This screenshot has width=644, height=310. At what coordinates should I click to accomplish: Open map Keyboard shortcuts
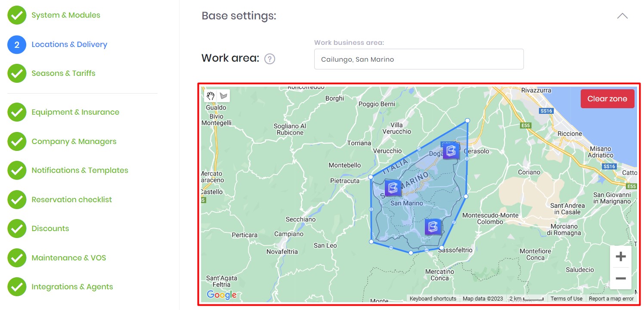pos(433,298)
